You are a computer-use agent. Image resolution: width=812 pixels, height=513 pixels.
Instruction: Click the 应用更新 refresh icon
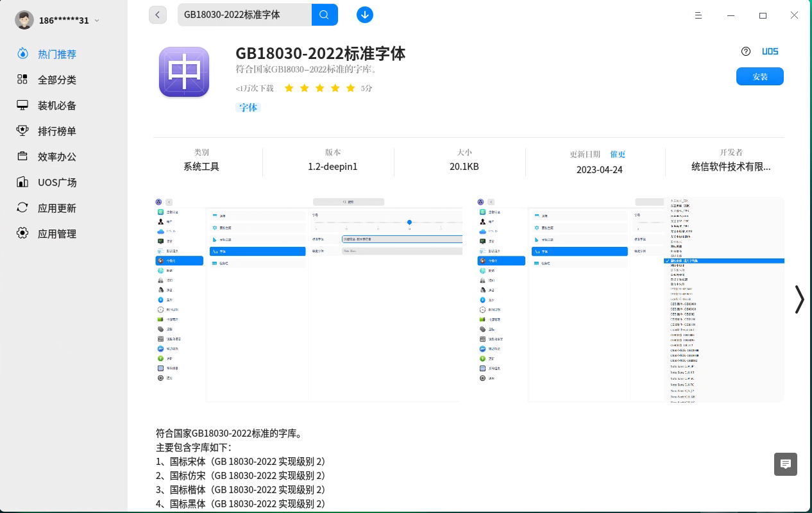[22, 208]
